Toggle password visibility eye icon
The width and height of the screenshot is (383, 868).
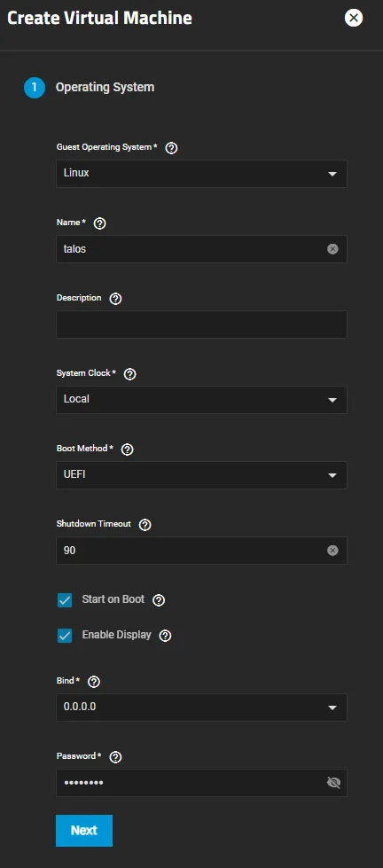click(x=333, y=783)
